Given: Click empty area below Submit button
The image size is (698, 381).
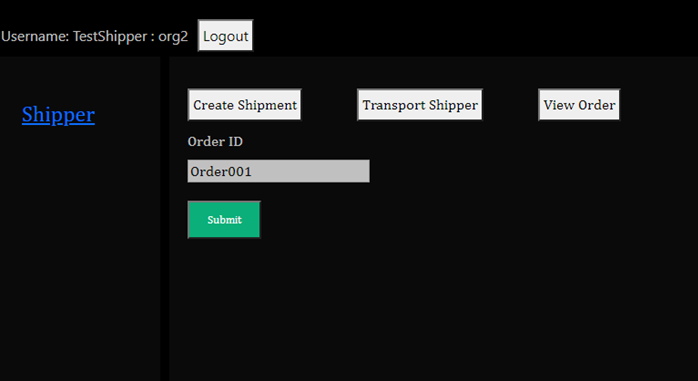Looking at the screenshot, I should (401, 312).
